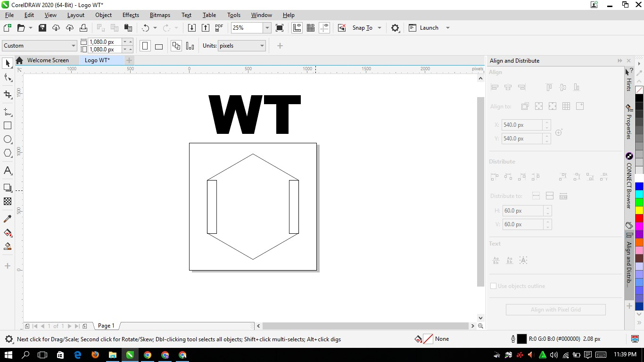Open the Options gear in toolbar

coord(395,28)
